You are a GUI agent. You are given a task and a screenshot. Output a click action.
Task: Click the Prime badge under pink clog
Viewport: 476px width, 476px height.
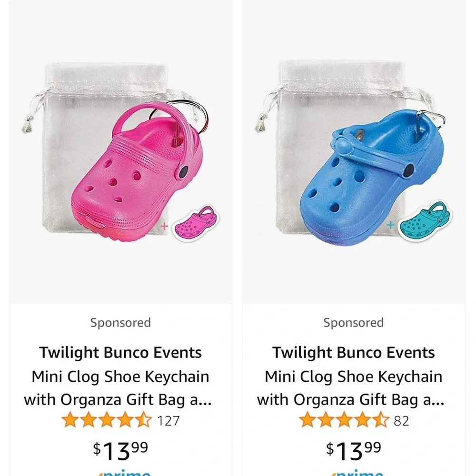coord(124,473)
